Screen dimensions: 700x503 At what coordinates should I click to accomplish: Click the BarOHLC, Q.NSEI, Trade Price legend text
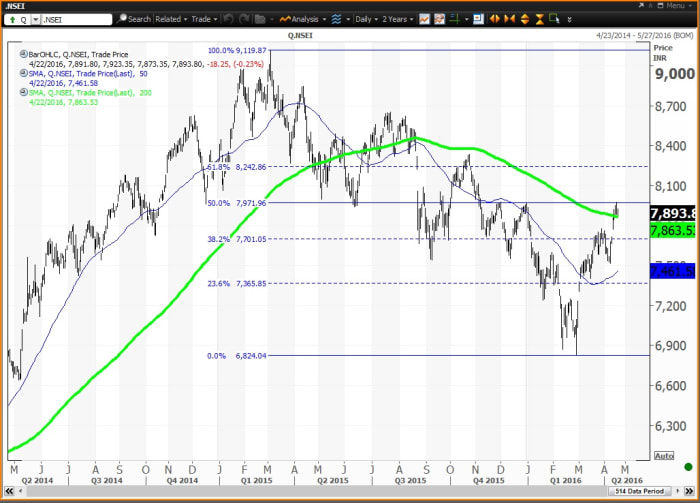[78, 54]
